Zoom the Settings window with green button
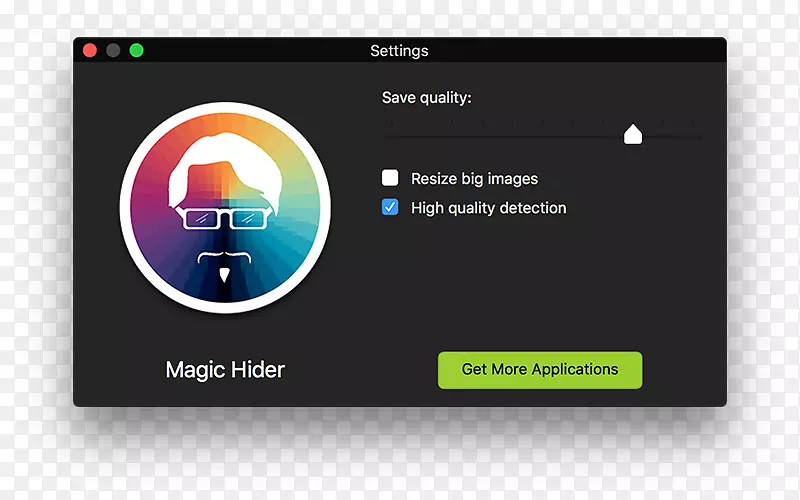 pyautogui.click(x=136, y=51)
